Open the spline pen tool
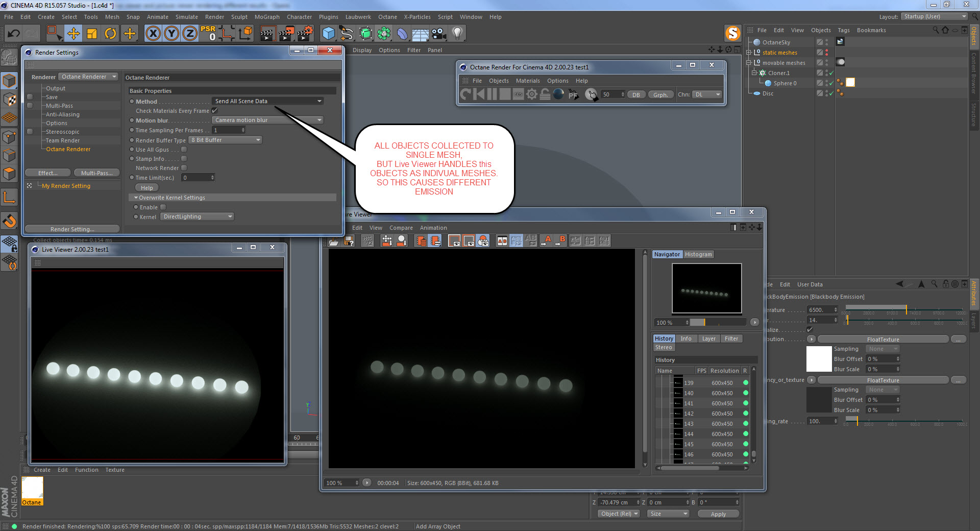The image size is (980, 531). click(347, 34)
